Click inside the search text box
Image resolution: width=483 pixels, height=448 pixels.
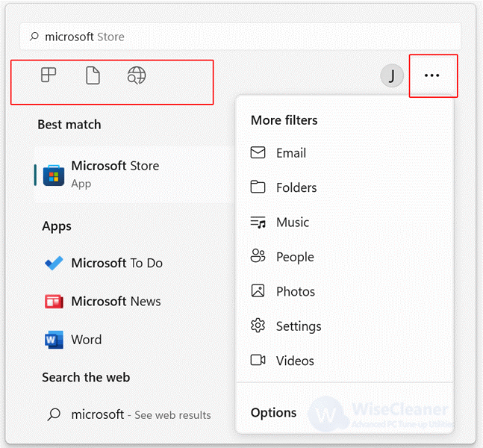click(x=240, y=37)
